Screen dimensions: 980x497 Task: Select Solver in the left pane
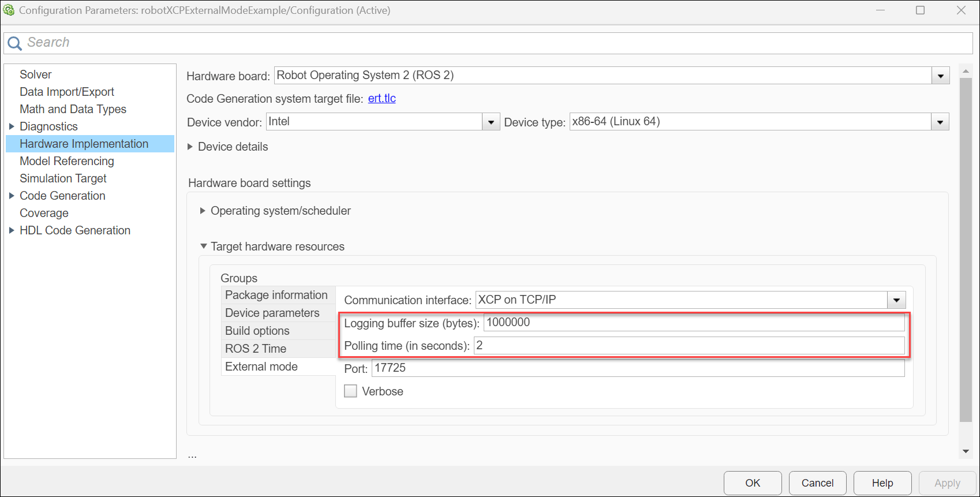pyautogui.click(x=36, y=74)
